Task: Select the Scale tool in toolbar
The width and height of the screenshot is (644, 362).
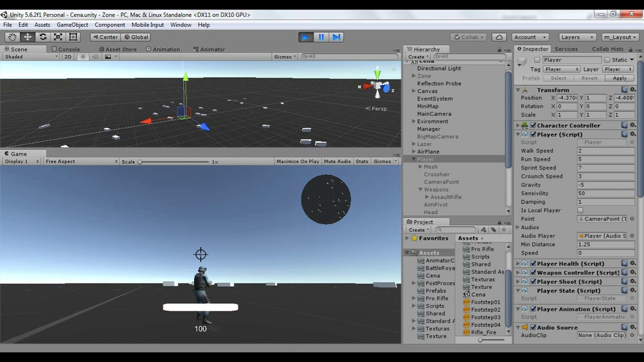Action: pos(58,37)
